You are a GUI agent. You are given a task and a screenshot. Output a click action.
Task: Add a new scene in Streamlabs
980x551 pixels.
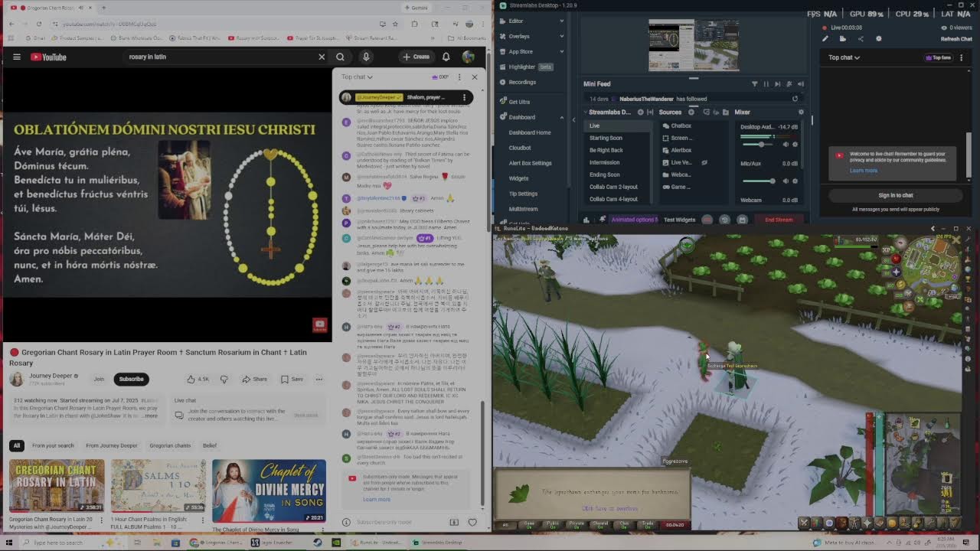coord(641,112)
